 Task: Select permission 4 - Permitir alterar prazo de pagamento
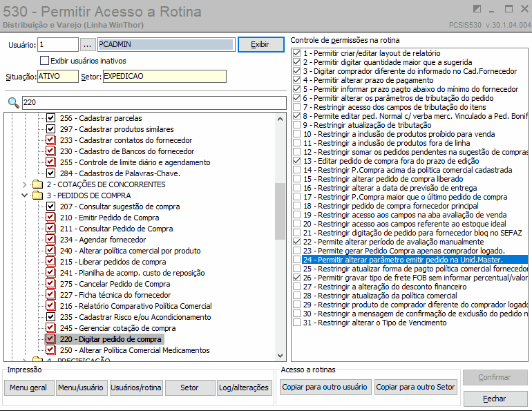tap(368, 80)
